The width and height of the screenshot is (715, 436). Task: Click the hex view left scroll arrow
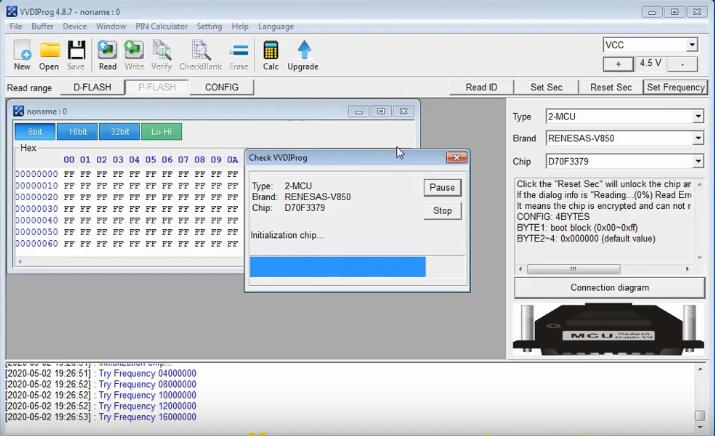(x=20, y=261)
